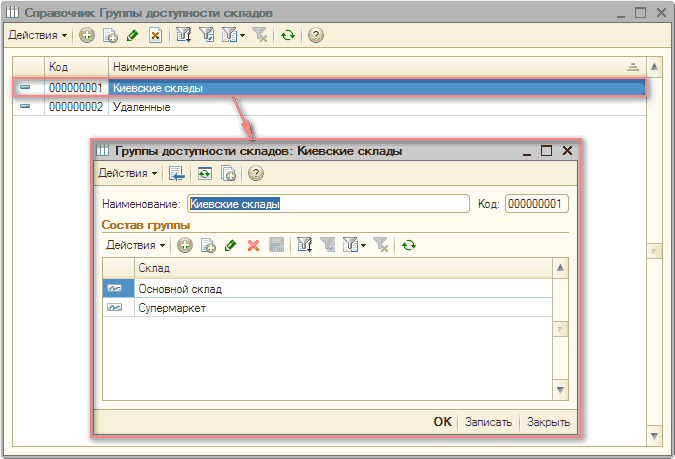Click the help icon in the Киевские склады dialog toolbar
Viewport: 675px width, 459px height.
pyautogui.click(x=255, y=173)
